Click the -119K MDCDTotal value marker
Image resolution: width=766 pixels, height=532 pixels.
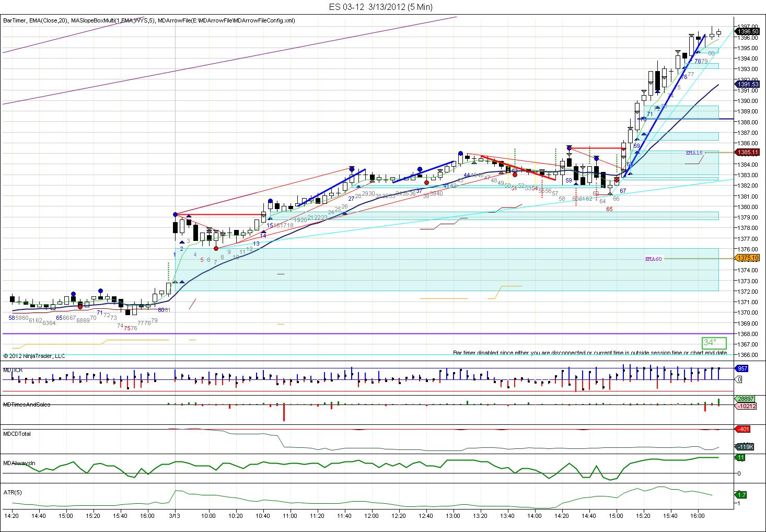[745, 447]
